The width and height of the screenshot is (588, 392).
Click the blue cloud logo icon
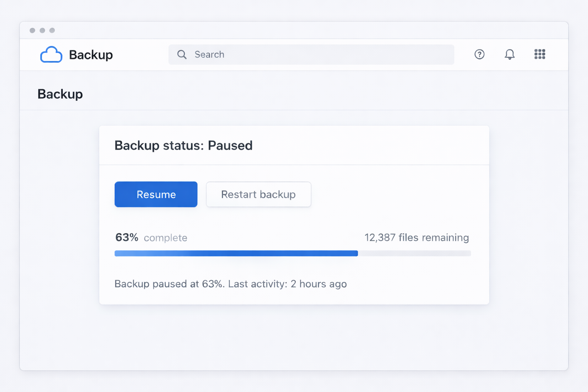[51, 55]
